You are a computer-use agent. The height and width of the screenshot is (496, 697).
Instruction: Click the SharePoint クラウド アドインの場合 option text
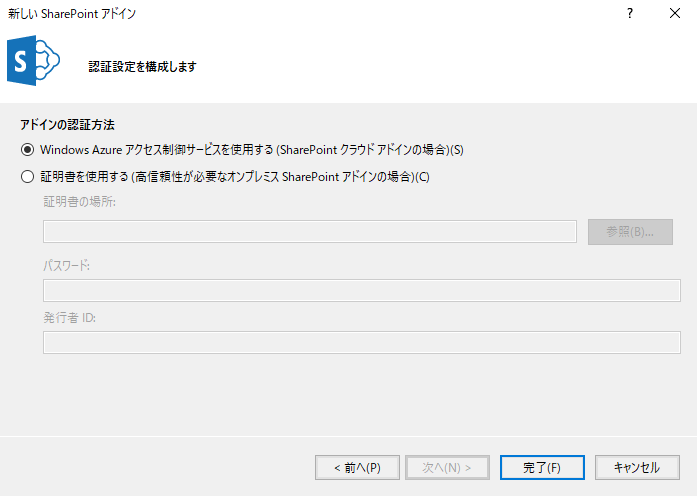370,150
